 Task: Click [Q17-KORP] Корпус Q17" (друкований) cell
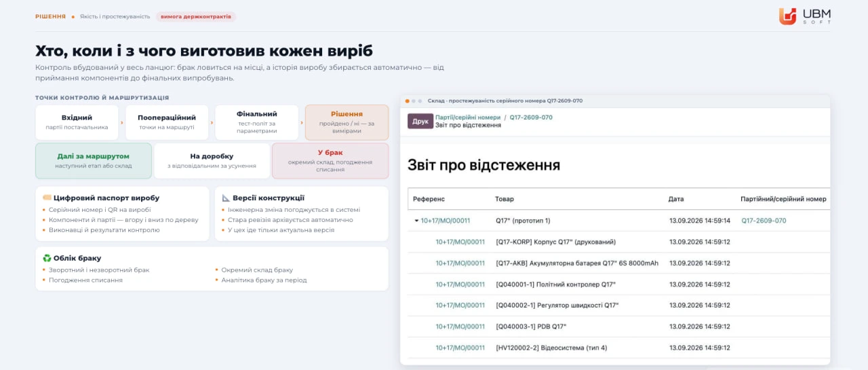[556, 242]
